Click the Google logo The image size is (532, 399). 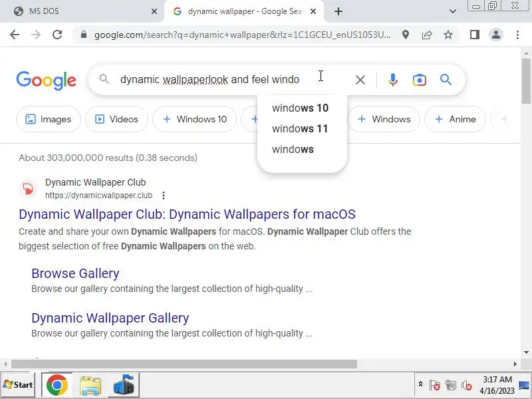[46, 80]
